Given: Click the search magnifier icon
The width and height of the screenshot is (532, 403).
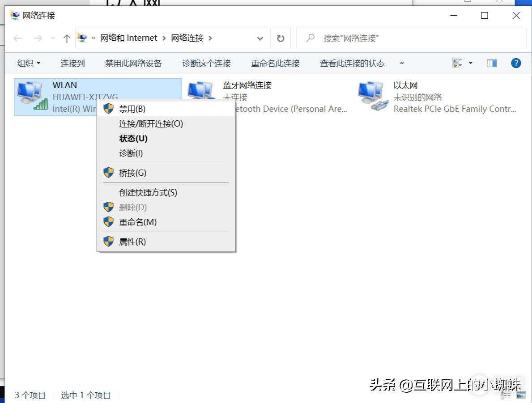Looking at the screenshot, I should [310, 38].
